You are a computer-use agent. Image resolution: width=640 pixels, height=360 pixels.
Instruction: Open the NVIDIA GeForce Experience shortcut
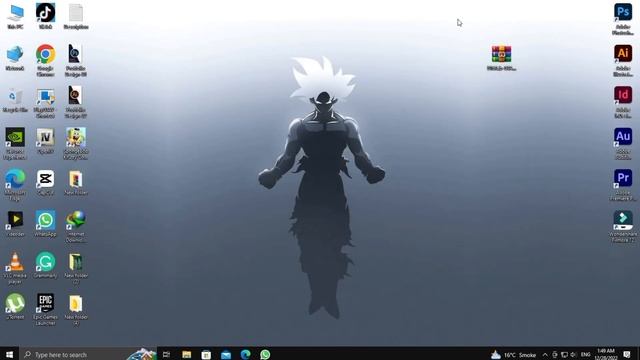point(15,143)
